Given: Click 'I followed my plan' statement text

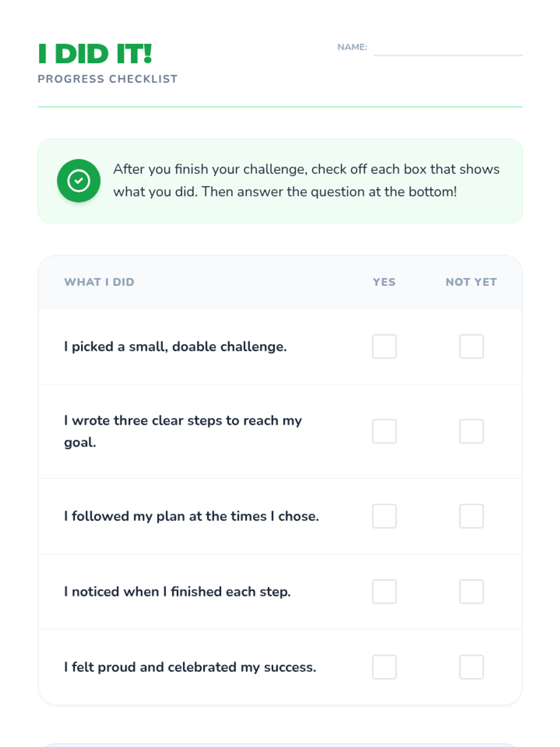Looking at the screenshot, I should click(x=191, y=516).
